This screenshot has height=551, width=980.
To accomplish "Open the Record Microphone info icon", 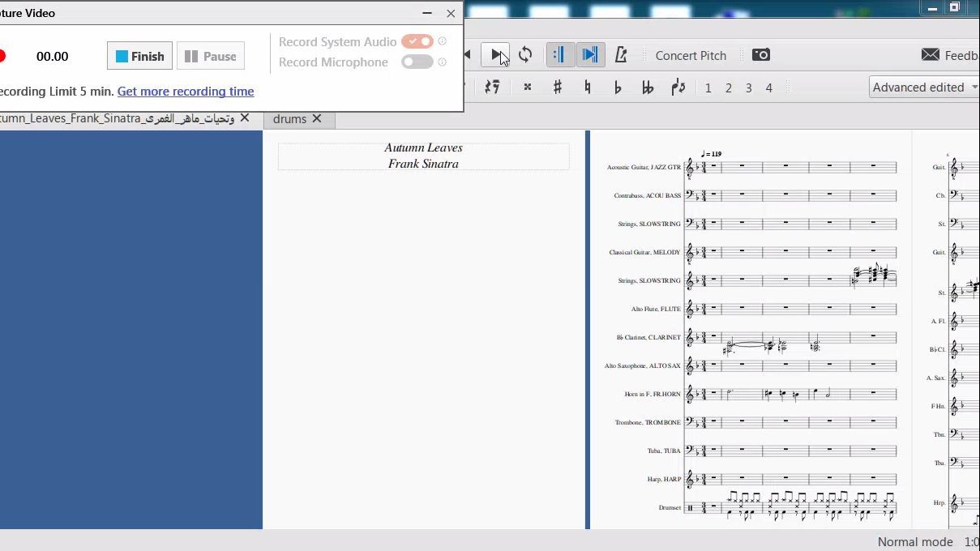I will (x=443, y=62).
